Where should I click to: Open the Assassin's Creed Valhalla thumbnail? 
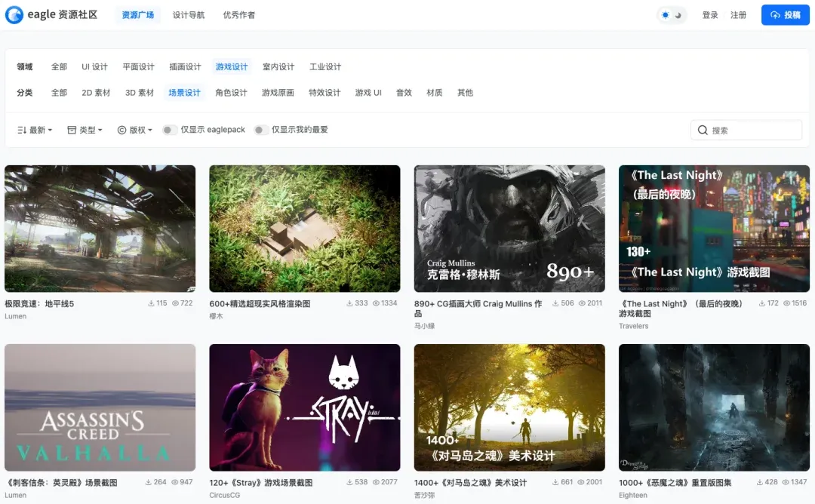click(x=100, y=407)
